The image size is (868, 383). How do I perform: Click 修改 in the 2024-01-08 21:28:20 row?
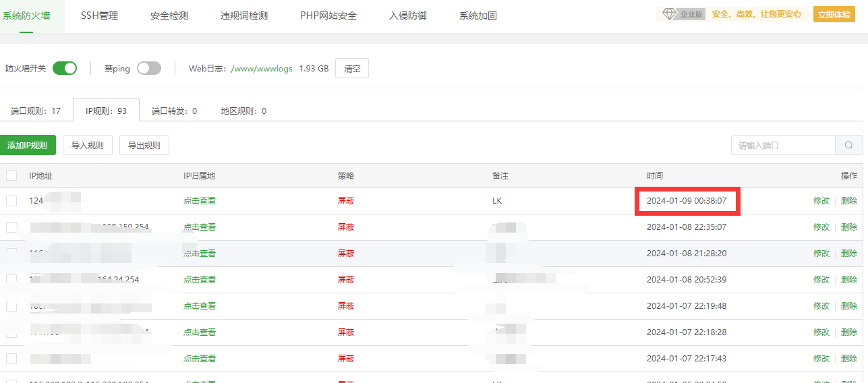[x=821, y=254]
